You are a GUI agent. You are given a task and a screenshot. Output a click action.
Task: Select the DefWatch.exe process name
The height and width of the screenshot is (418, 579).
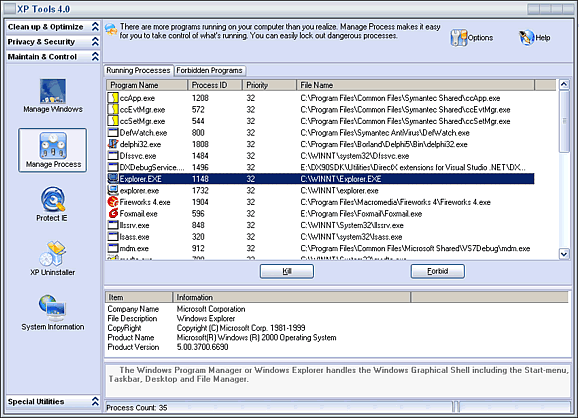point(143,133)
